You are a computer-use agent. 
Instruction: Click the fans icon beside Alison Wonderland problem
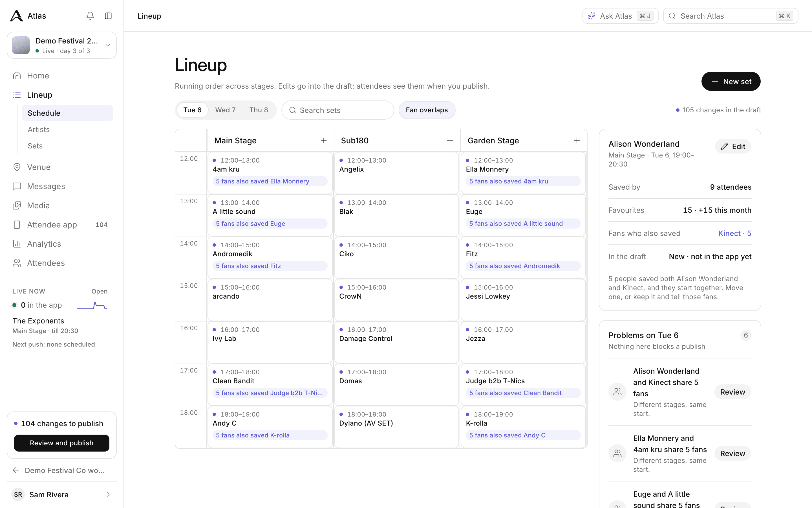617,392
